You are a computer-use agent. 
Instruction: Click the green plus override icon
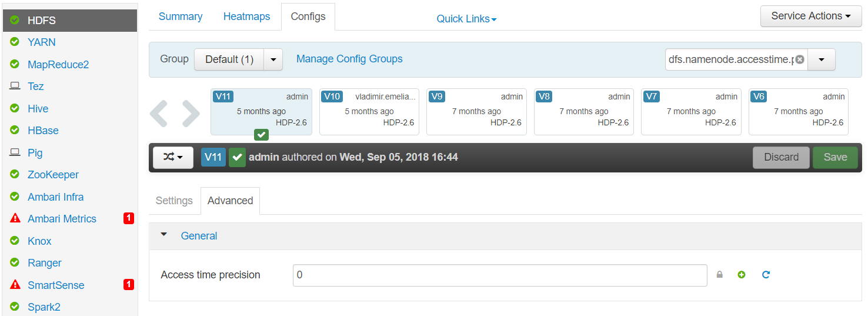coord(742,275)
